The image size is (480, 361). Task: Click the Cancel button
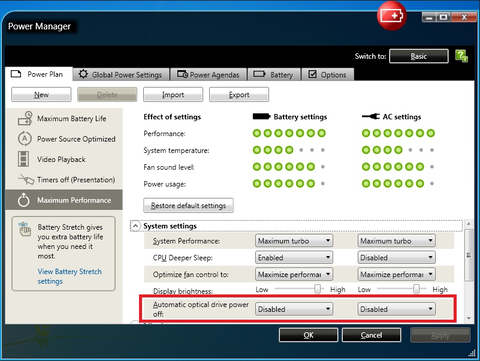pyautogui.click(x=371, y=335)
